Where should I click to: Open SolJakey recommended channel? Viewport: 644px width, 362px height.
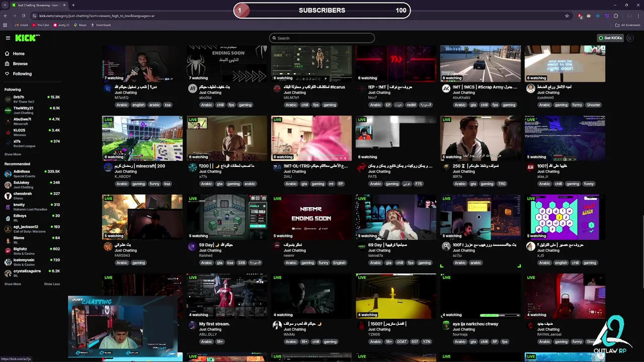point(32,185)
